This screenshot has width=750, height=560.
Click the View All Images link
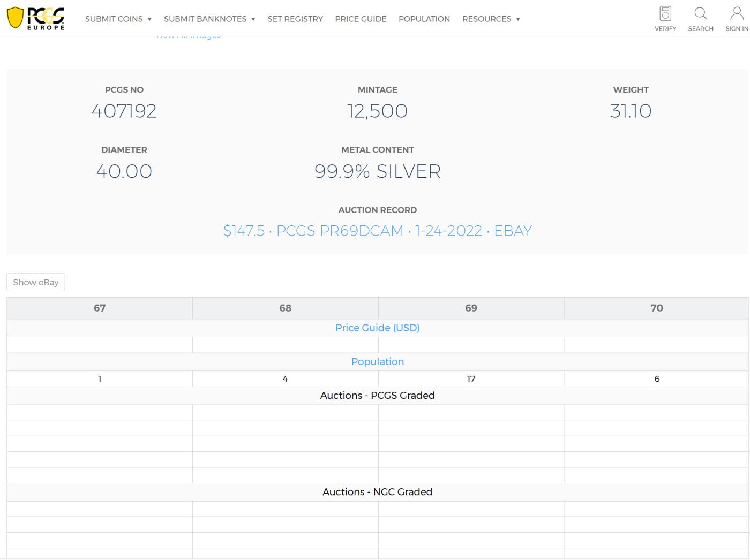click(x=187, y=36)
